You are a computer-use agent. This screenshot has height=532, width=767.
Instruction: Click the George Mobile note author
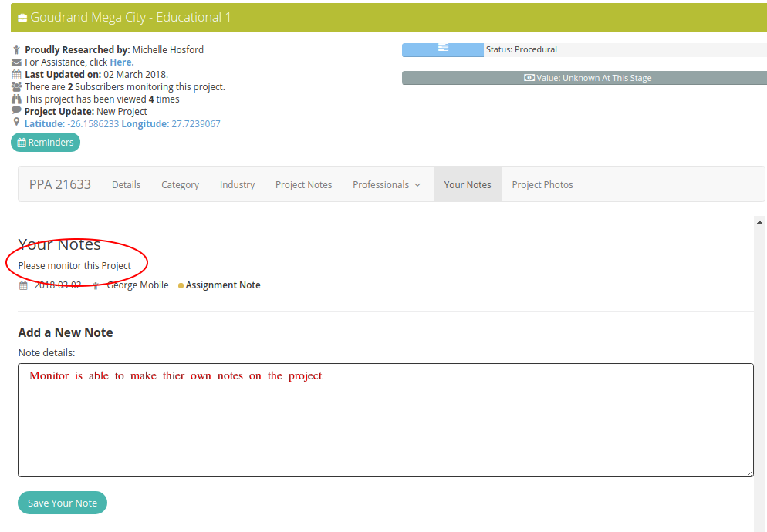[x=137, y=285]
